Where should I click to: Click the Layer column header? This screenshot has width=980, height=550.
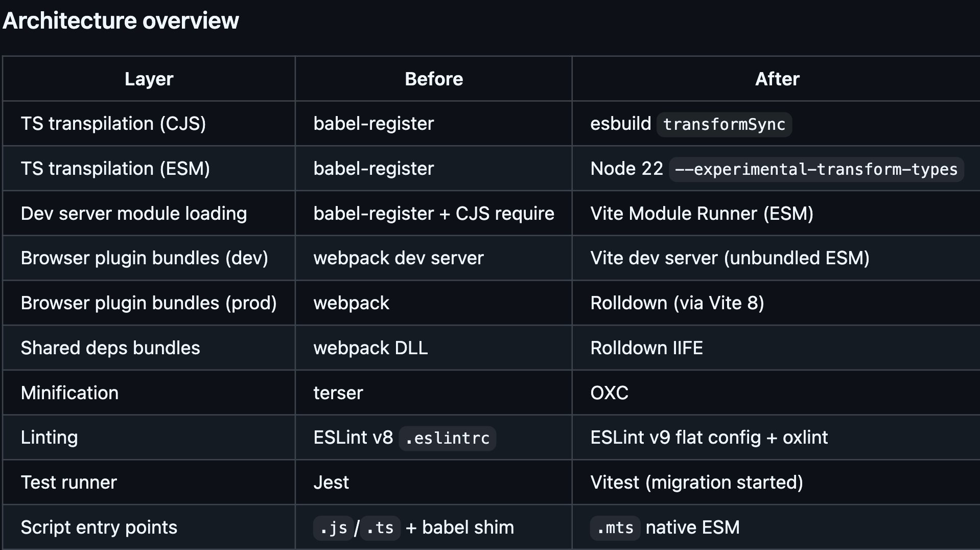point(149,79)
